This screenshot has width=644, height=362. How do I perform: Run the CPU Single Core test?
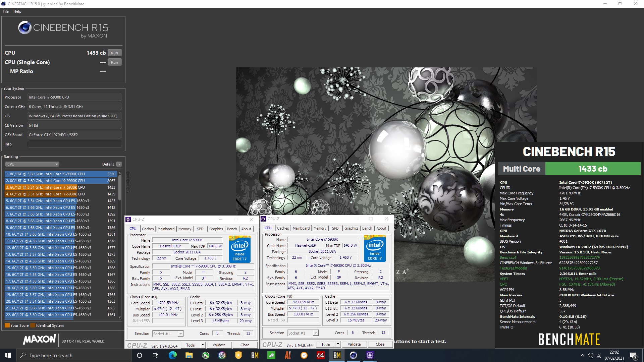[x=115, y=62]
